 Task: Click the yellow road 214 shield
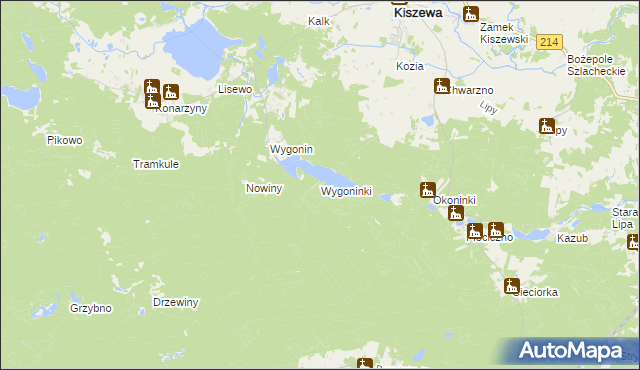click(x=549, y=42)
